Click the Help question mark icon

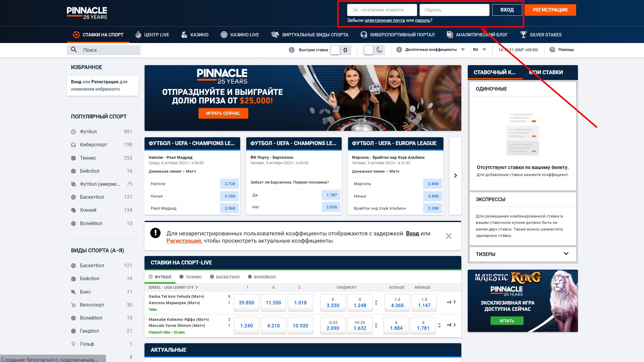pyautogui.click(x=552, y=50)
